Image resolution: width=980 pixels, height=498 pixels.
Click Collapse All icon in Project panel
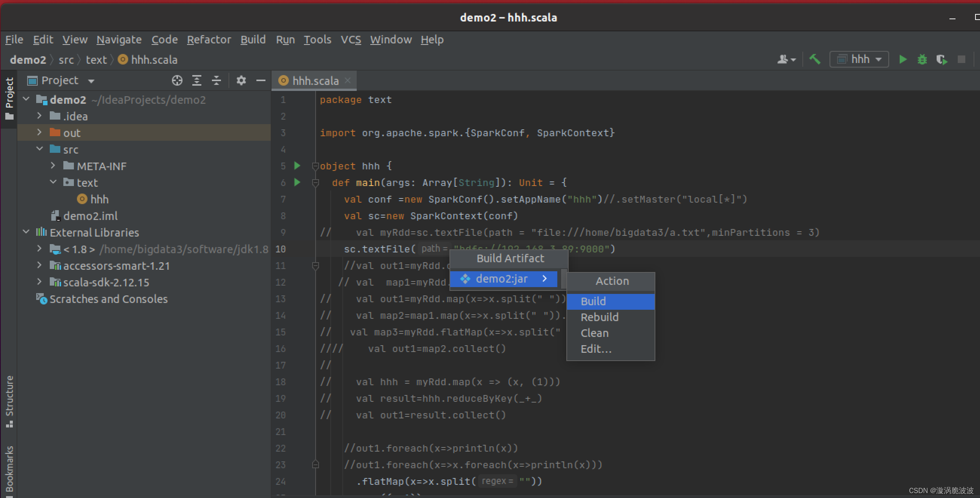pos(216,80)
